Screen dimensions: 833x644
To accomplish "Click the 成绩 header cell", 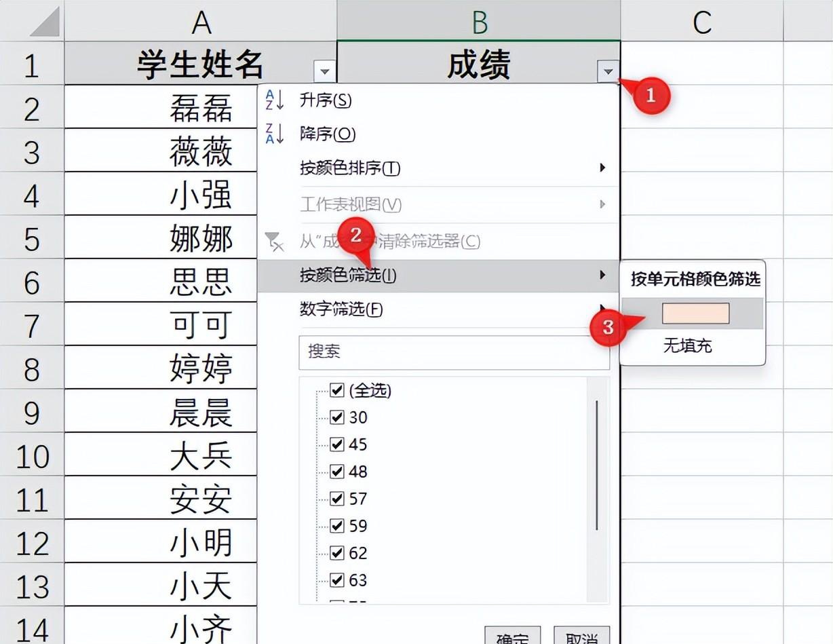I will coord(479,64).
